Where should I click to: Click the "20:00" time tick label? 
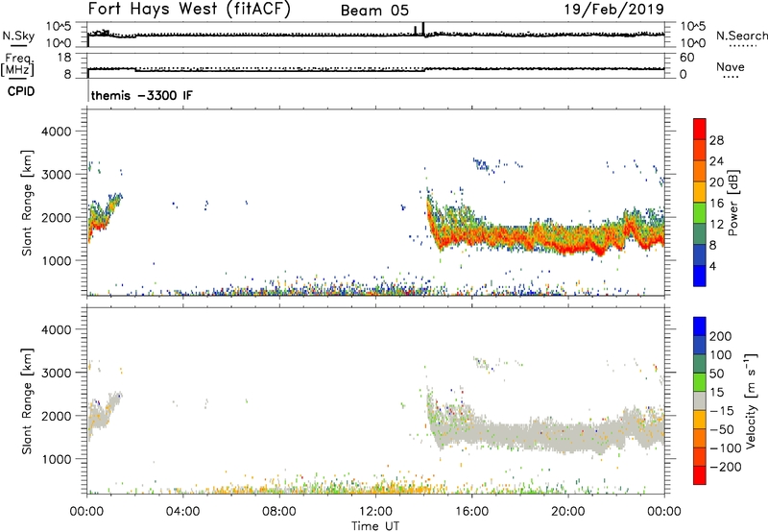(568, 512)
